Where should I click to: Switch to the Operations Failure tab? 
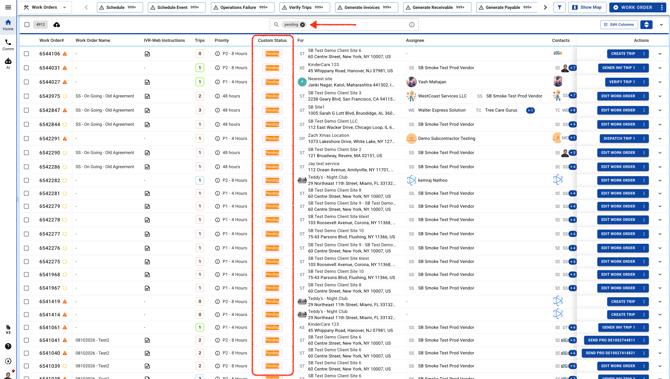pos(243,7)
